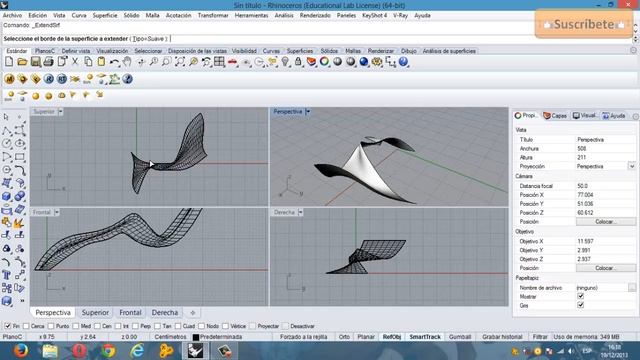The height and width of the screenshot is (360, 640).
Task: Open options with the gear icon
Action: pos(377,62)
